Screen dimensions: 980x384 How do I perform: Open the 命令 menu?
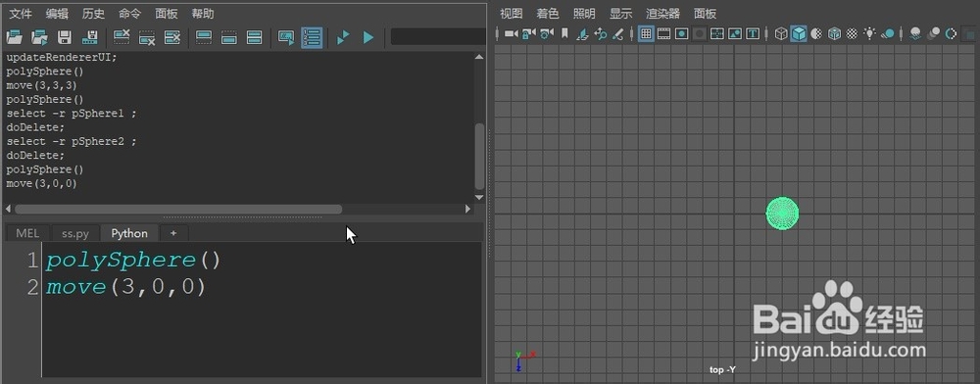click(129, 14)
